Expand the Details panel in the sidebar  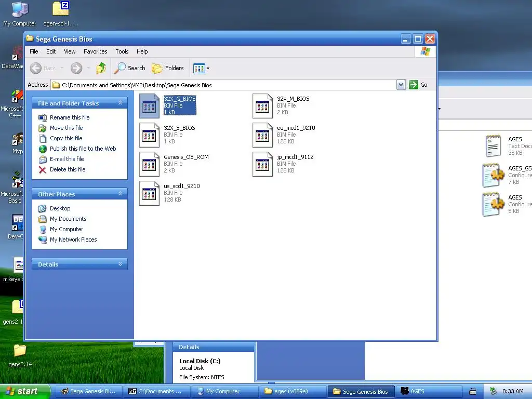[120, 264]
